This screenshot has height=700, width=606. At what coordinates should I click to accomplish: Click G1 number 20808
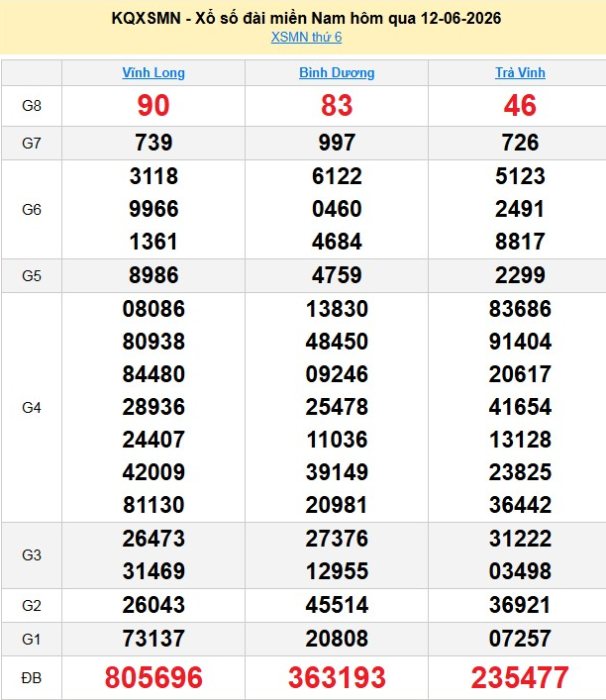click(337, 639)
